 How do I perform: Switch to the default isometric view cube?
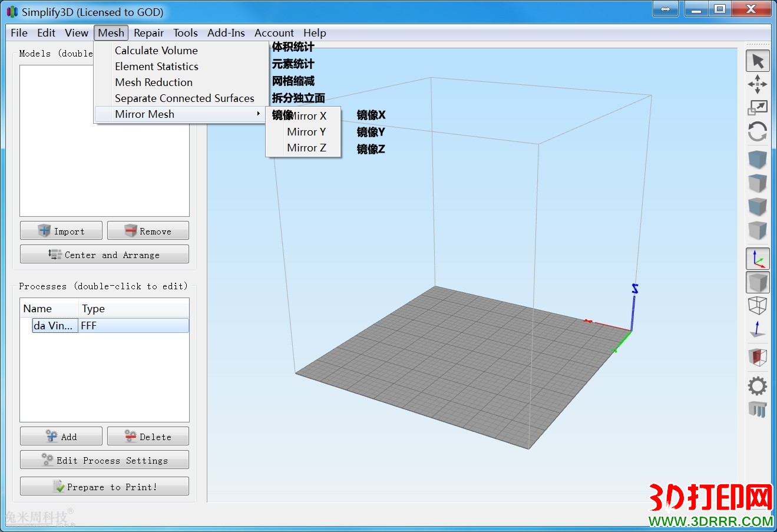[x=758, y=159]
